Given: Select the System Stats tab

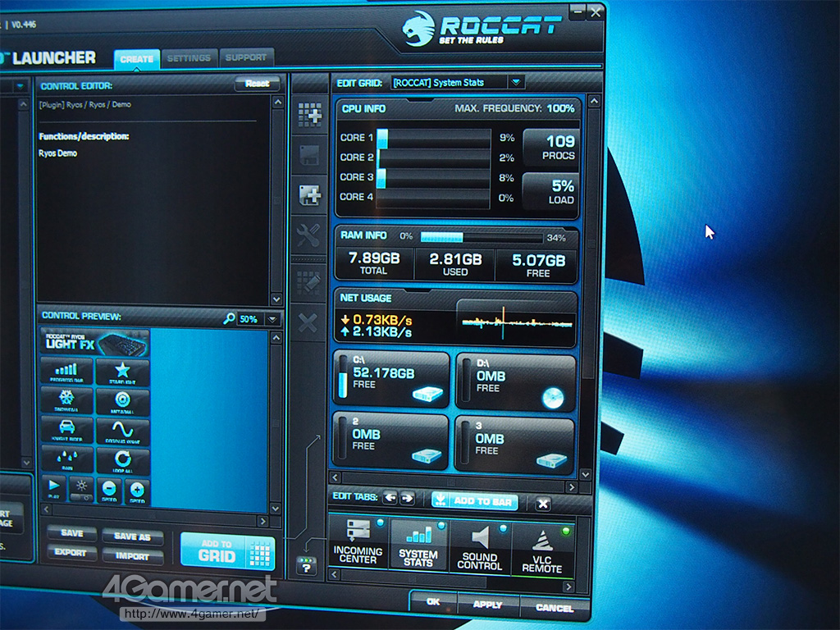Looking at the screenshot, I should [418, 545].
